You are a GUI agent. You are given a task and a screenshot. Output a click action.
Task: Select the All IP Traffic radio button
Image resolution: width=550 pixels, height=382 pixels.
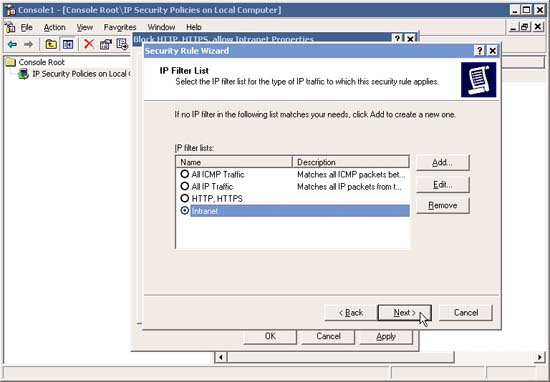(185, 186)
